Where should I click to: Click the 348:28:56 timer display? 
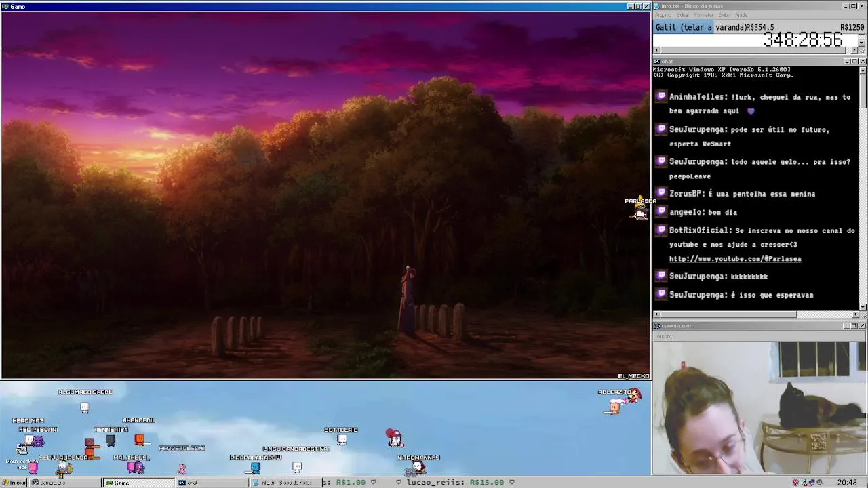pyautogui.click(x=803, y=40)
